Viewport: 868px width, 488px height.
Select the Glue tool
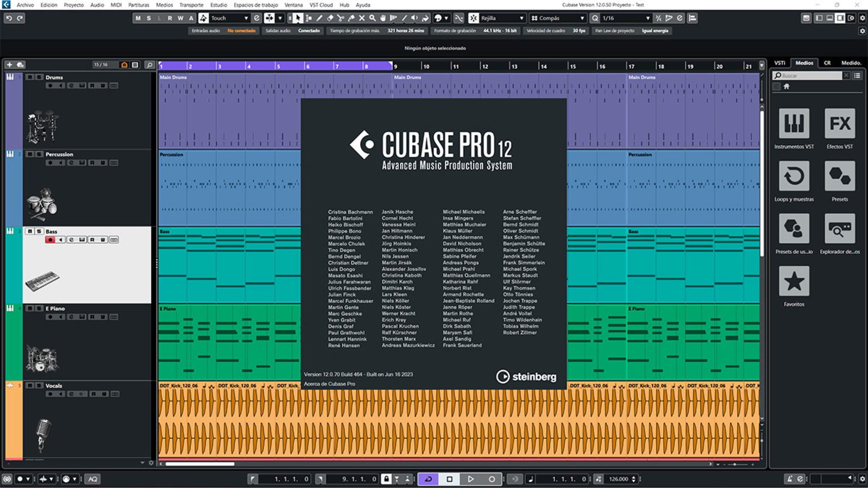352,18
